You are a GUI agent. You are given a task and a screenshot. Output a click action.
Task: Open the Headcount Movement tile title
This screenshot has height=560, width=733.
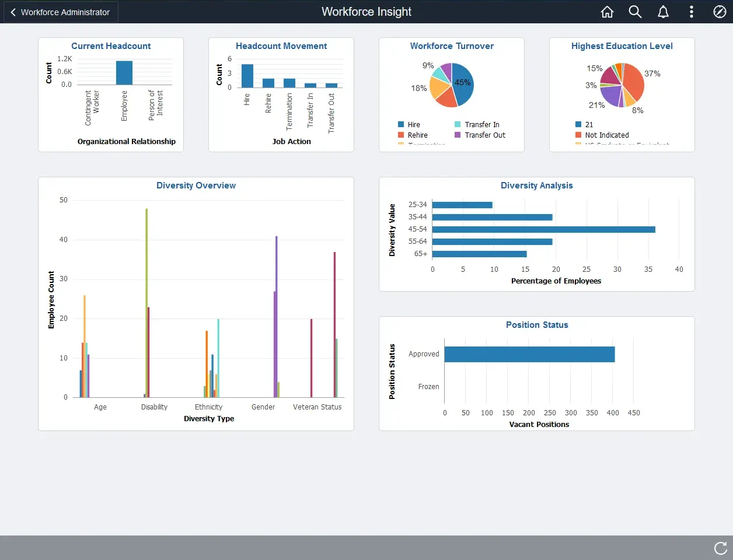pyautogui.click(x=281, y=46)
